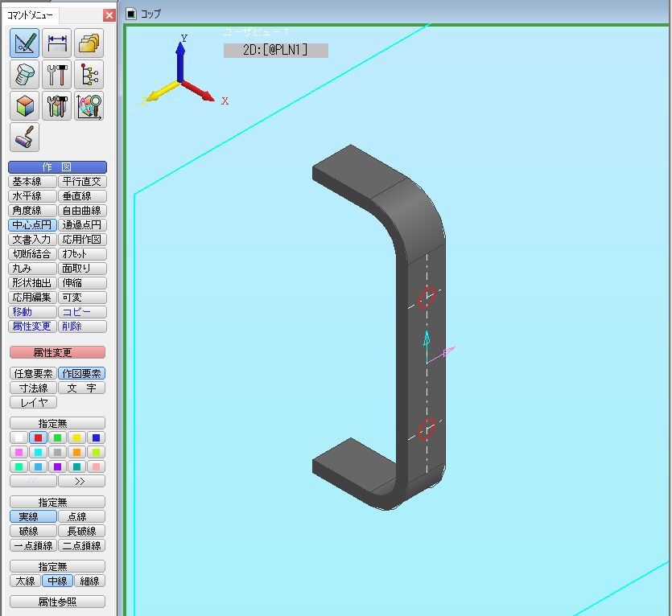Select the 作図要素 option

click(82, 374)
